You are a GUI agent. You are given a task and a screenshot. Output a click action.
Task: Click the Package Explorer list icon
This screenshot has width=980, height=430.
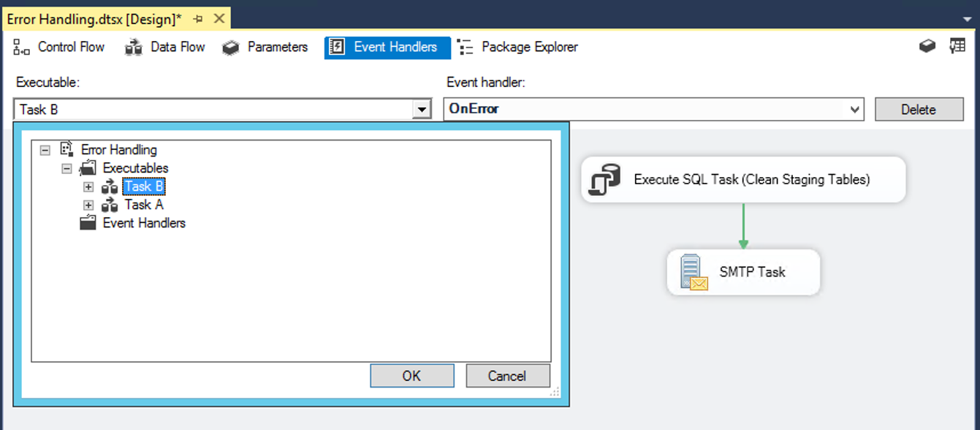click(x=466, y=47)
